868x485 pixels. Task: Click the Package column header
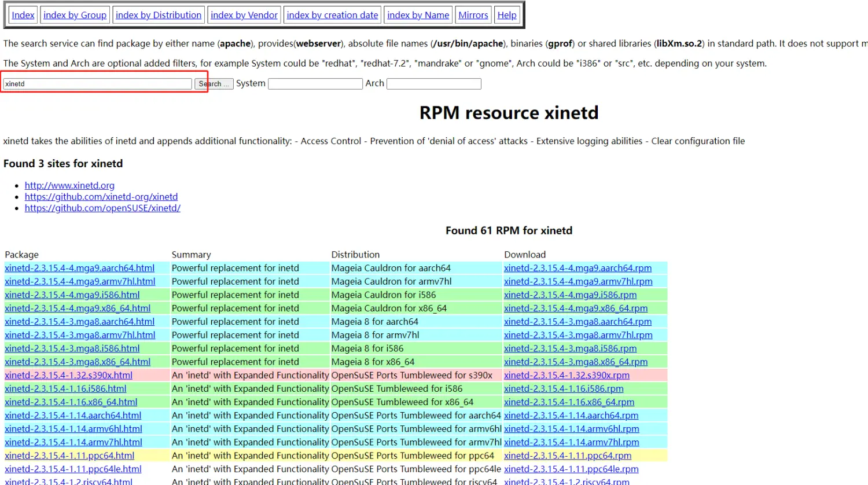pos(21,255)
